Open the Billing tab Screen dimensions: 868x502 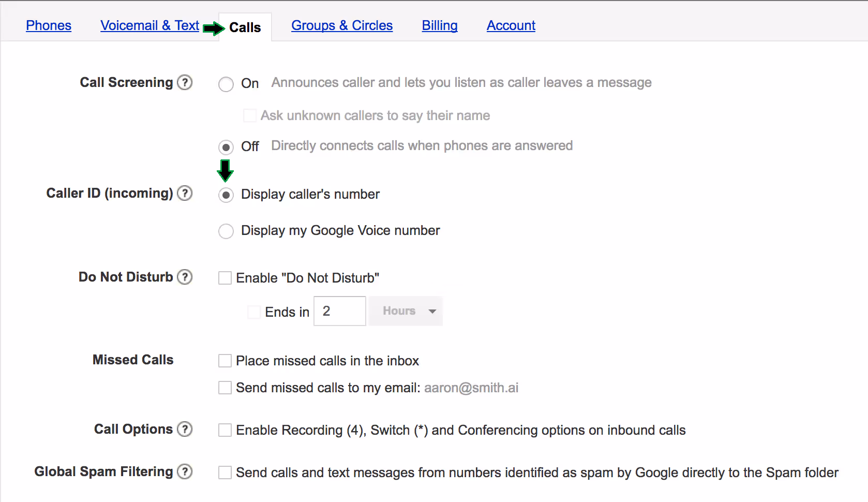pyautogui.click(x=440, y=25)
